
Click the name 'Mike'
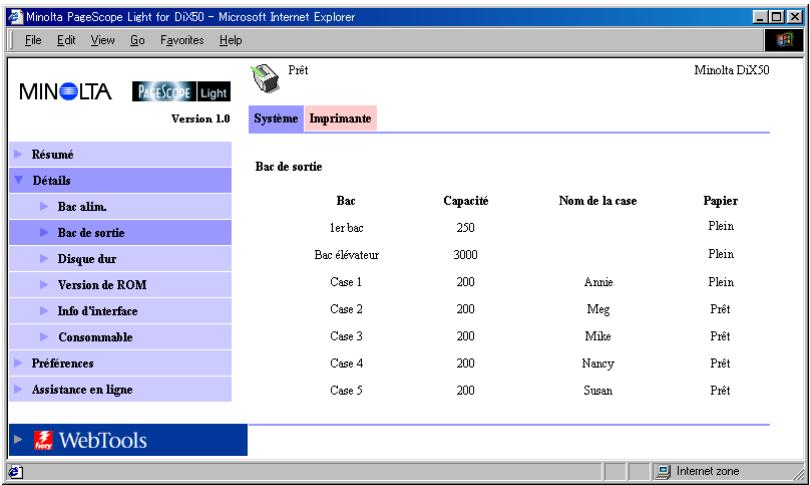tap(598, 336)
